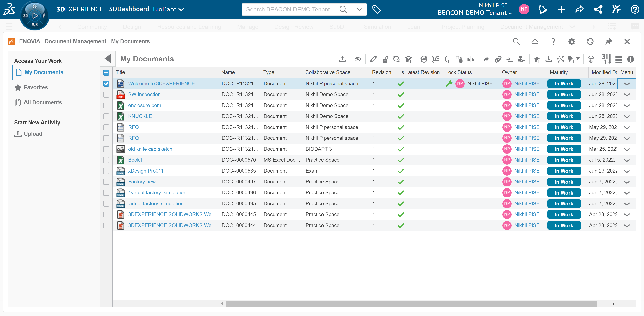Click Nikhil PISE owner link in Book1 row
The height and width of the screenshot is (316, 644).
coord(527,160)
